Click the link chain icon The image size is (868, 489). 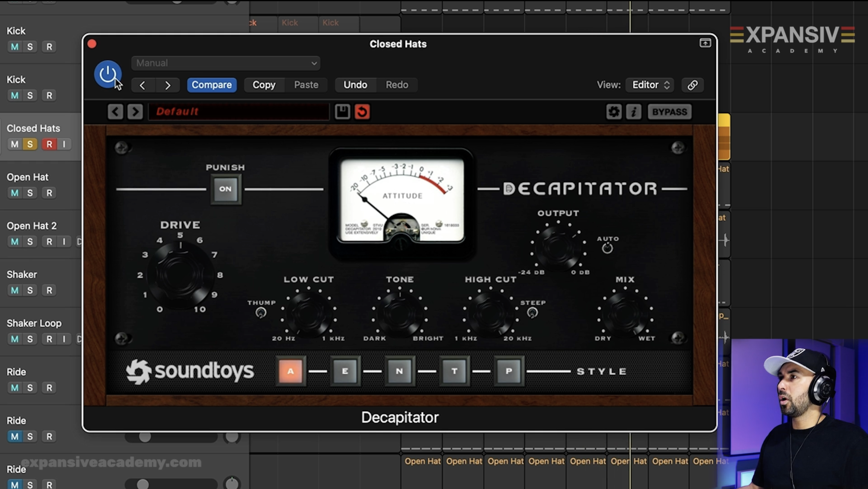pyautogui.click(x=693, y=85)
